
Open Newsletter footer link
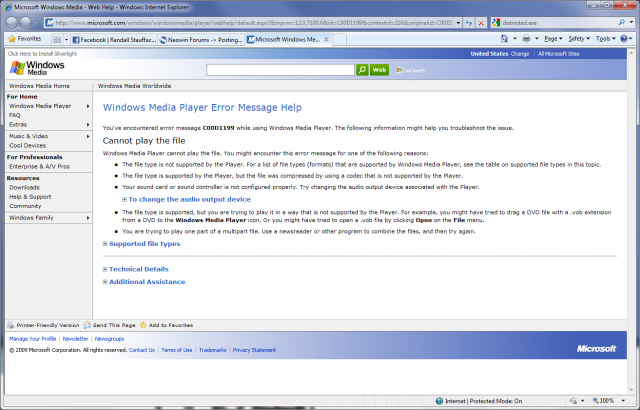pyautogui.click(x=75, y=339)
